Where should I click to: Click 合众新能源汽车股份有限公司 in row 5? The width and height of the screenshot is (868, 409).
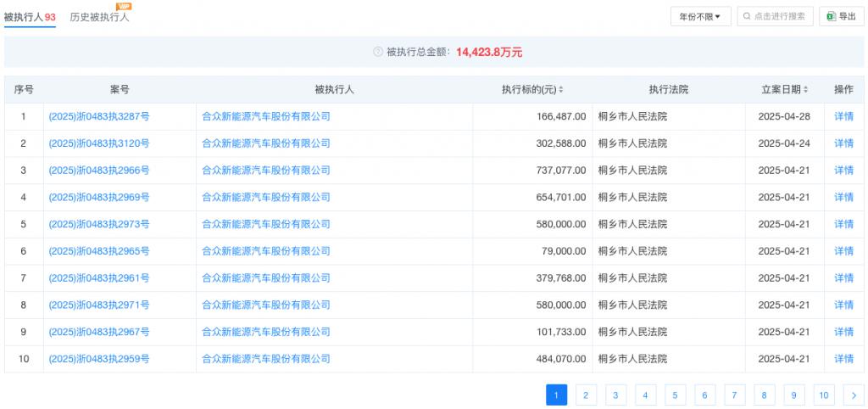265,225
